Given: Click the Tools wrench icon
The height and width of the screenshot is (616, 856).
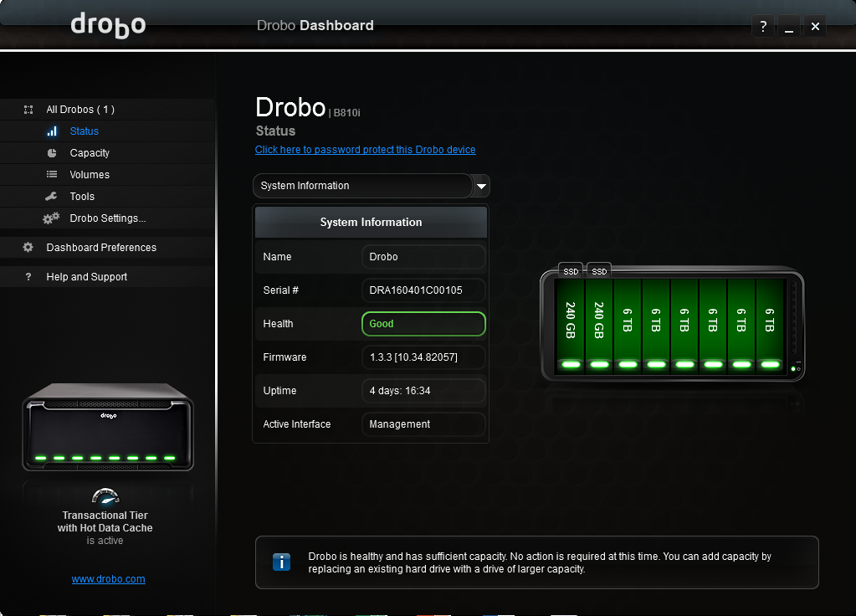Looking at the screenshot, I should [51, 196].
